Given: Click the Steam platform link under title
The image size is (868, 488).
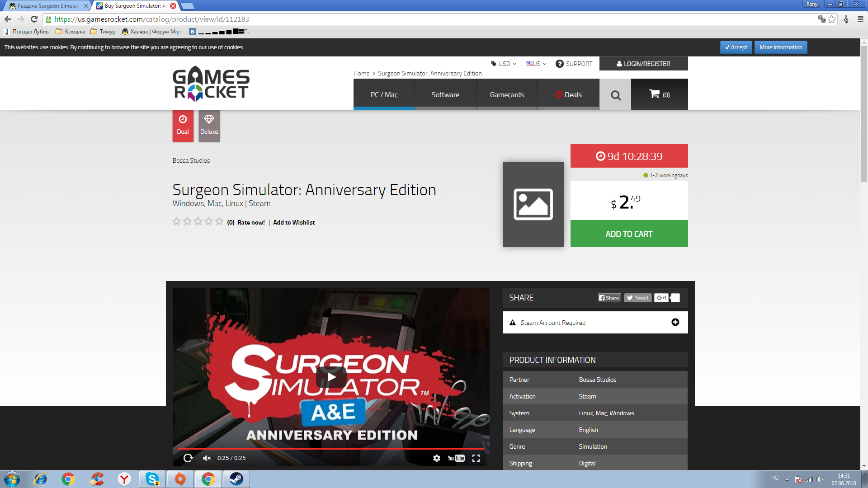Looking at the screenshot, I should point(259,203).
